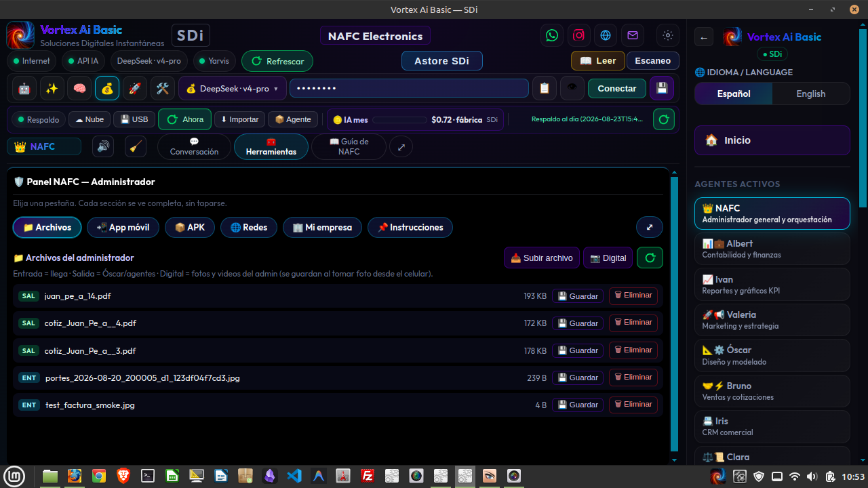Collapse the sidebar with back arrow
Viewport: 868px width, 488px height.
(x=704, y=37)
